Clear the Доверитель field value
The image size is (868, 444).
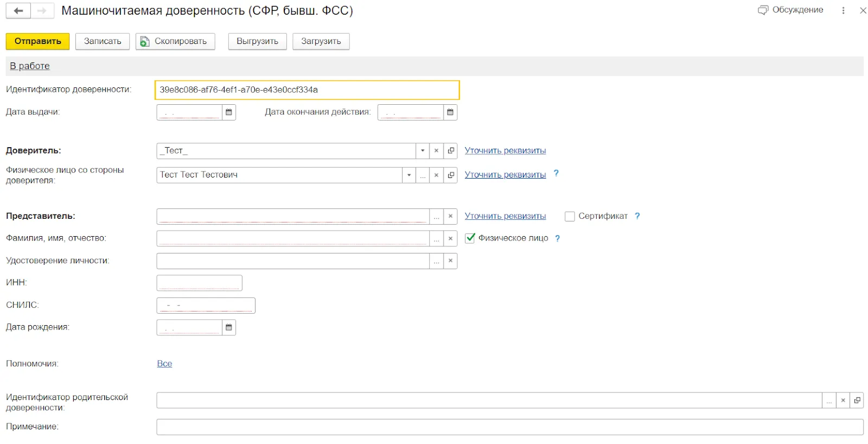tap(436, 151)
